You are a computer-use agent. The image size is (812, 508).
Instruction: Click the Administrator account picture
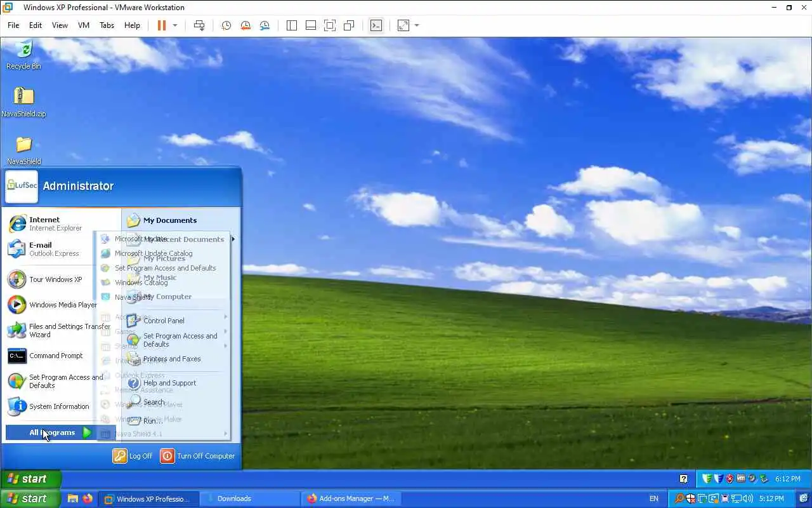(22, 185)
